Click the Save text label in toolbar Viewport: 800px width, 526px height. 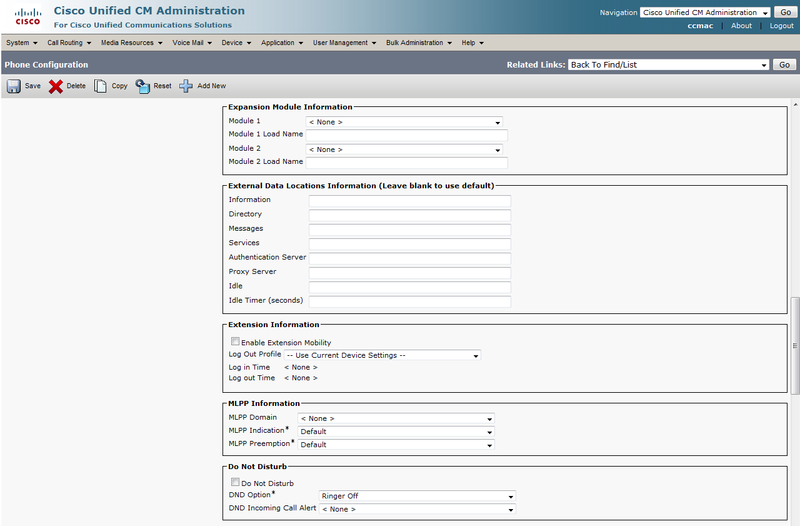coord(33,86)
